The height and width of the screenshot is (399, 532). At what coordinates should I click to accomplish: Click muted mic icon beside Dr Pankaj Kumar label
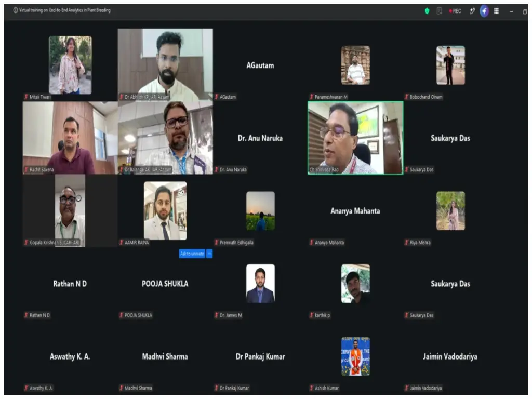(x=217, y=388)
